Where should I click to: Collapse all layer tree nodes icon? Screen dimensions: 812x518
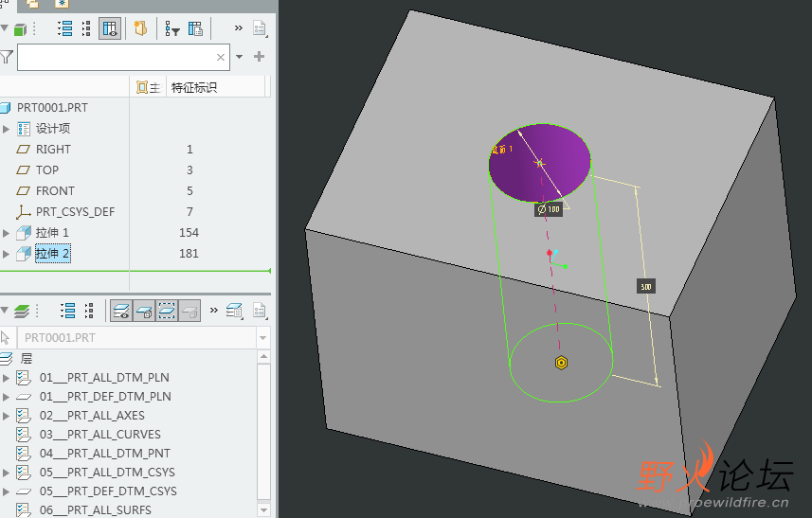[89, 311]
